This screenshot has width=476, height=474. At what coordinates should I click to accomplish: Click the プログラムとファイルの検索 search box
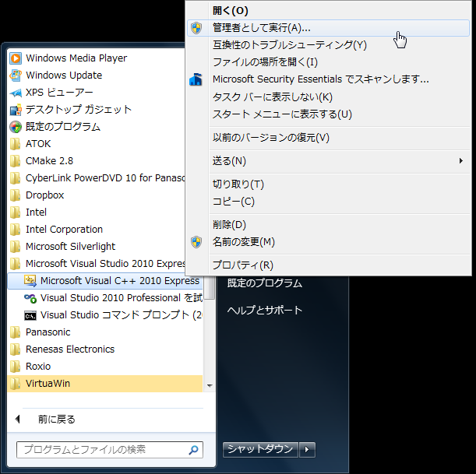(110, 450)
